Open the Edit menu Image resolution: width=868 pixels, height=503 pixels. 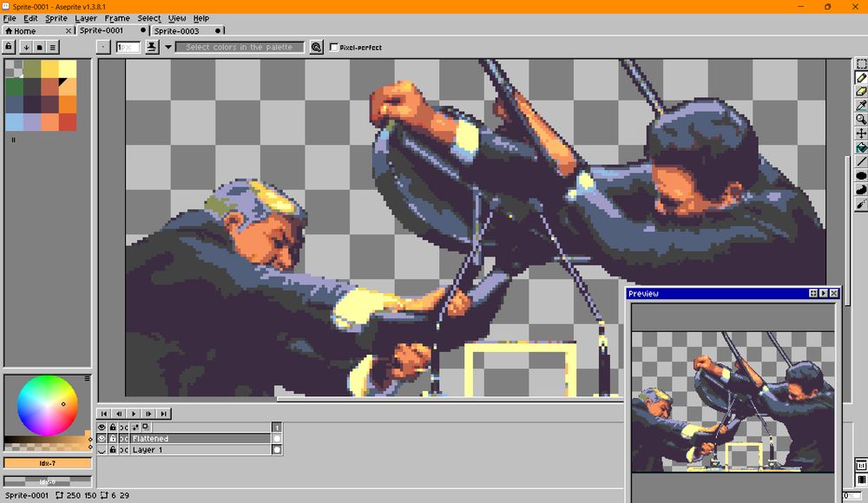(30, 18)
